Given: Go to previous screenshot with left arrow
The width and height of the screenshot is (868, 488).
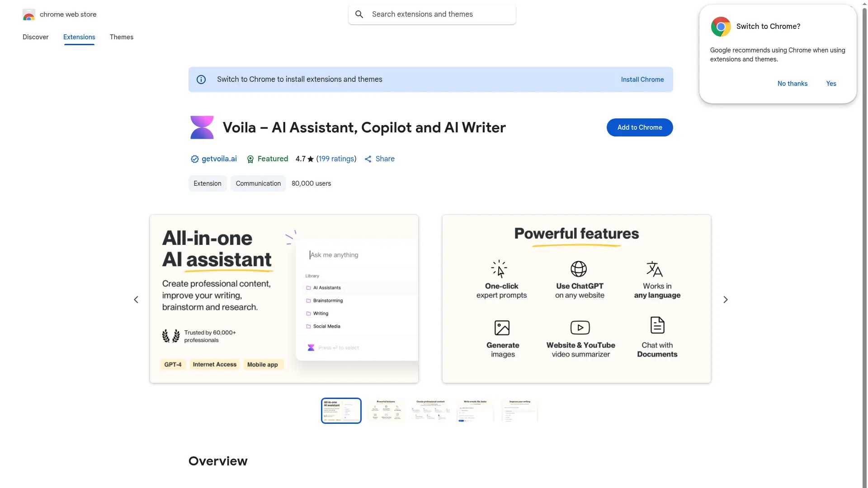Looking at the screenshot, I should click(136, 300).
